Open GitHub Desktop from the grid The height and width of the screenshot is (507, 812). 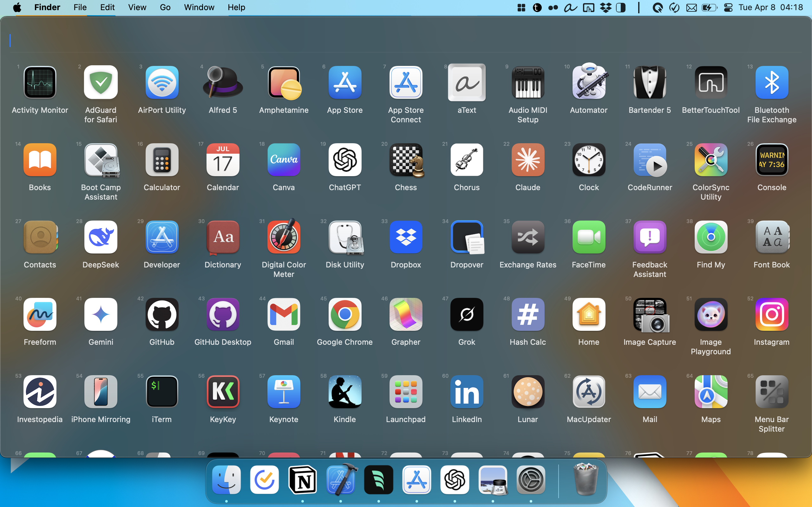223,315
